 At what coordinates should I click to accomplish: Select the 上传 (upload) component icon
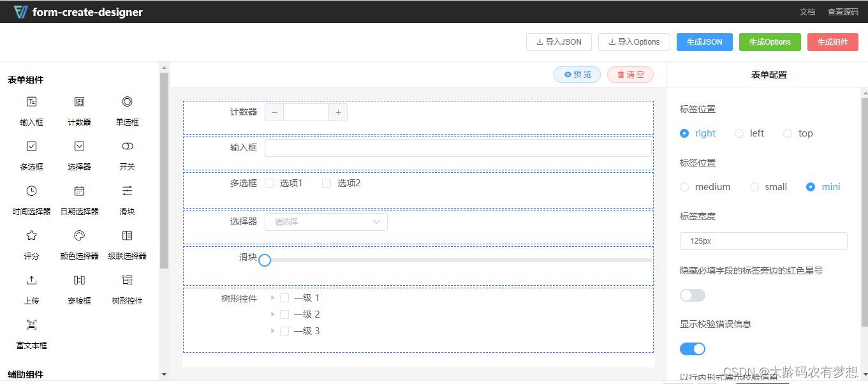click(x=31, y=281)
